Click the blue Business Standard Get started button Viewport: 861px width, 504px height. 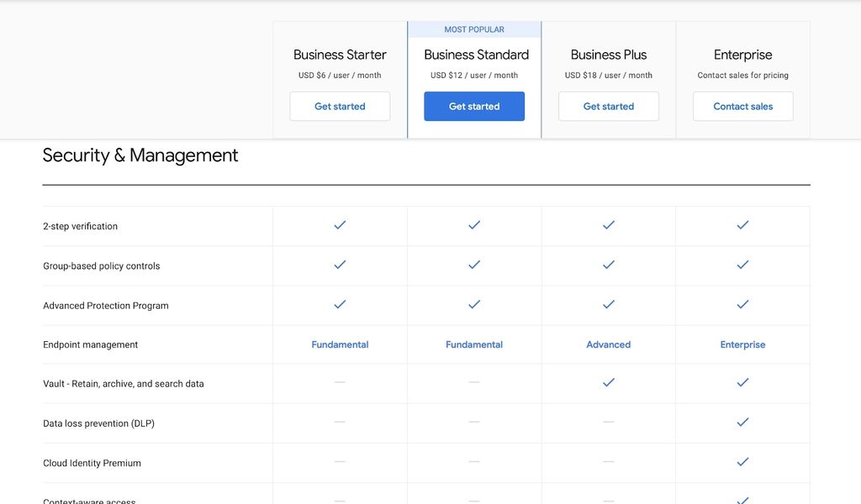pos(474,107)
